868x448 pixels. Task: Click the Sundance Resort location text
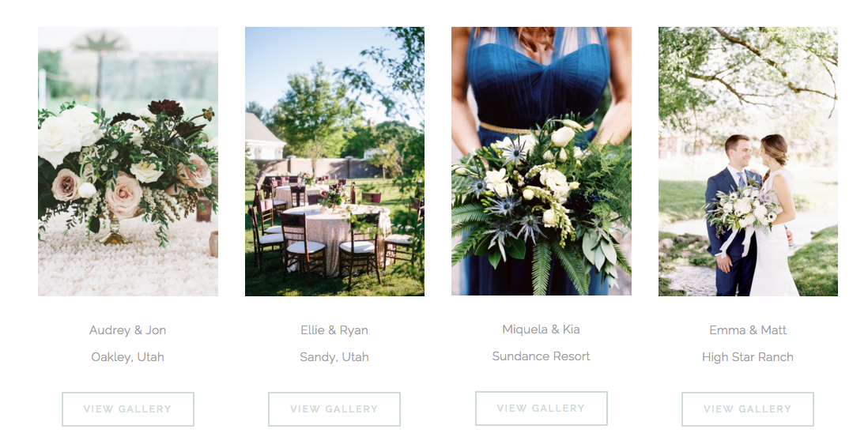tap(542, 356)
